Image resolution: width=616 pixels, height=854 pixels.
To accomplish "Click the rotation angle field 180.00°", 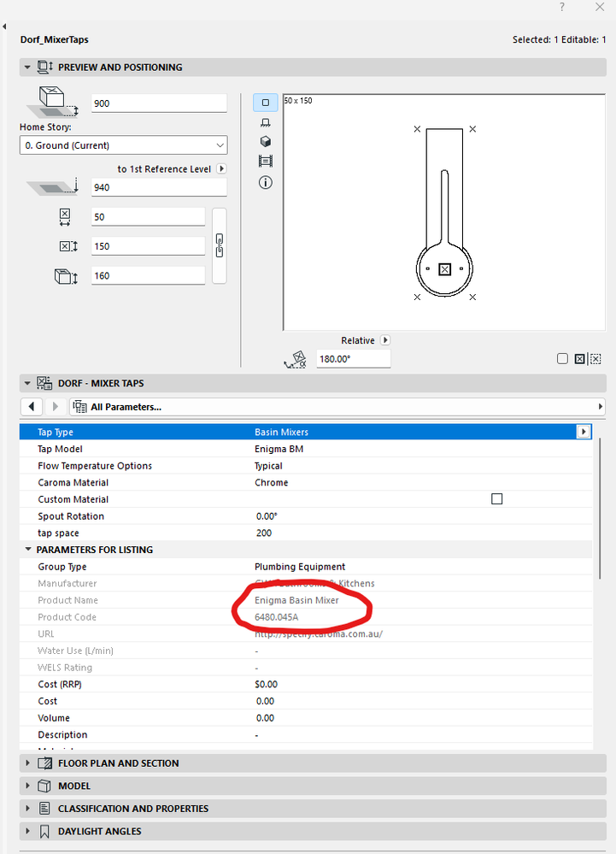I will click(x=354, y=359).
